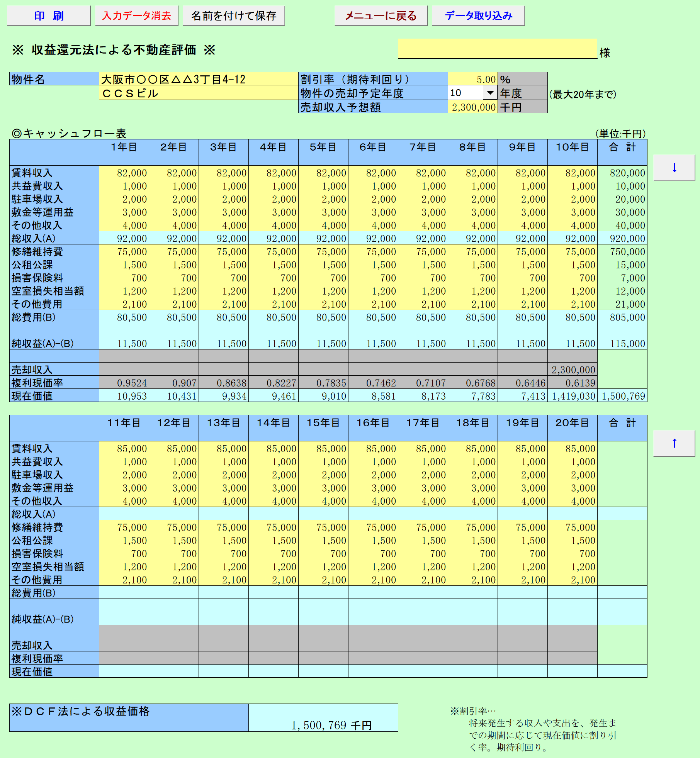Select the 損害保険料 合計 7,000 cell
Viewport: 700px width, 758px height.
click(x=622, y=278)
